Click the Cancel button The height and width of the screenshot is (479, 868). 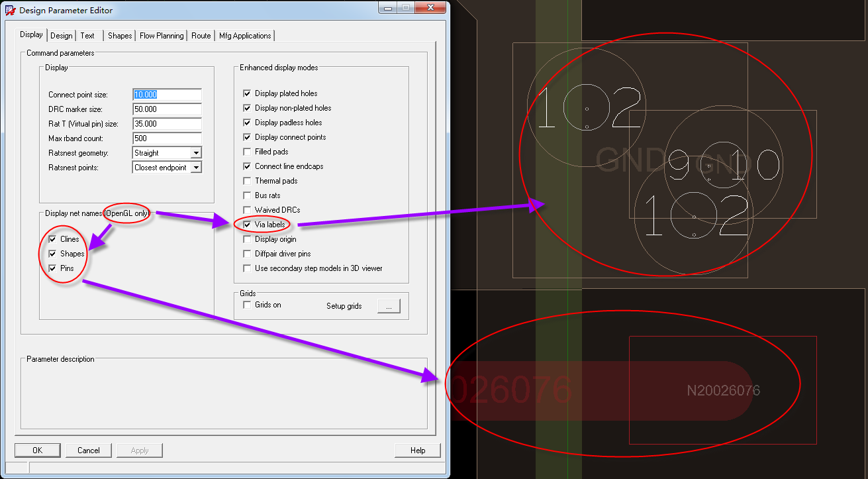coord(89,451)
